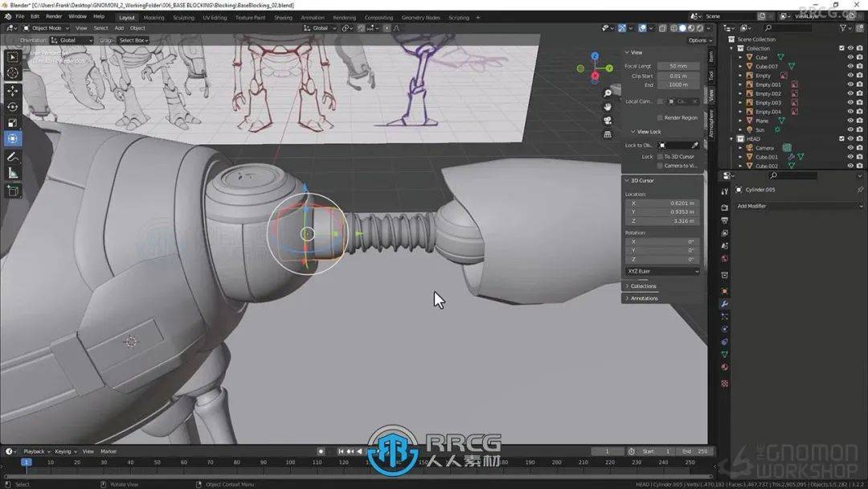Expand the Collections panel in the sidebar
The height and width of the screenshot is (489, 868).
pyautogui.click(x=645, y=286)
